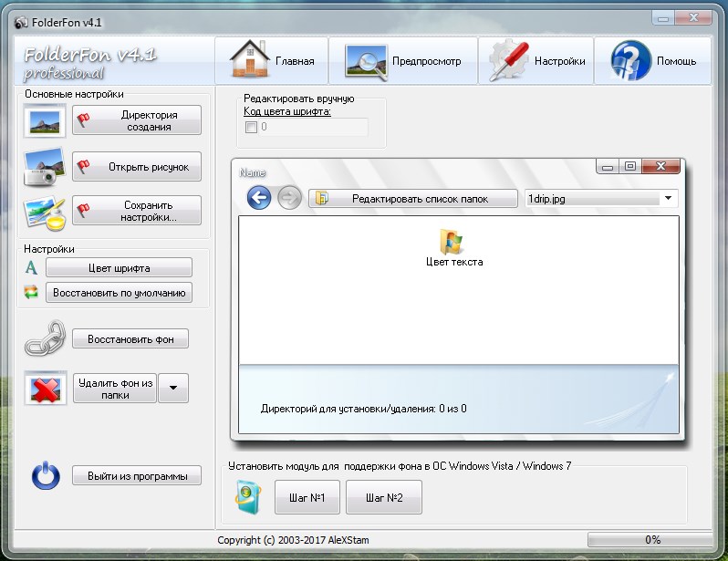
Task: Click Редактировать список папок button
Action: tap(412, 198)
